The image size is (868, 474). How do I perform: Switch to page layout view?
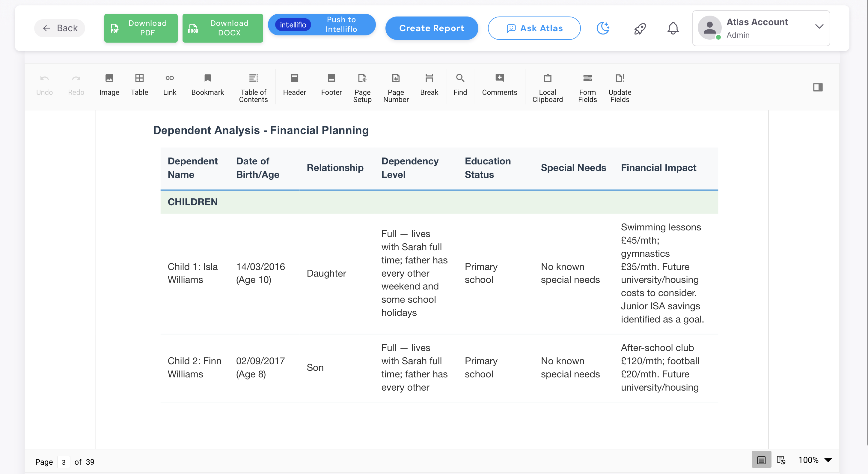point(761,460)
